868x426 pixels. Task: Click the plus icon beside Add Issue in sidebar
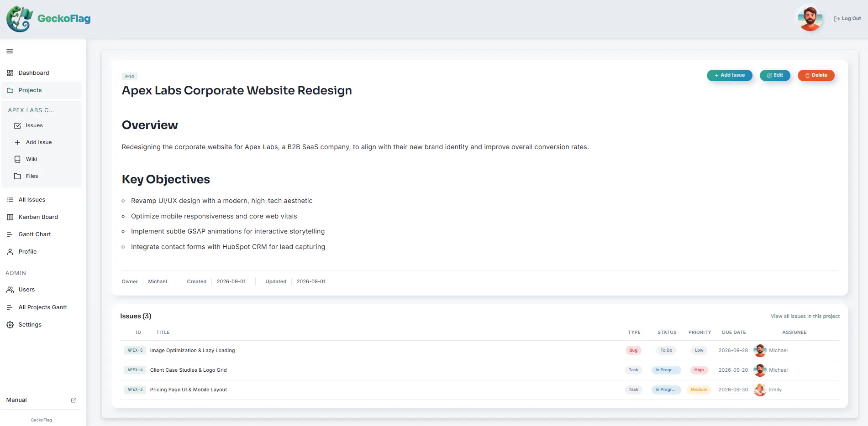click(x=17, y=142)
